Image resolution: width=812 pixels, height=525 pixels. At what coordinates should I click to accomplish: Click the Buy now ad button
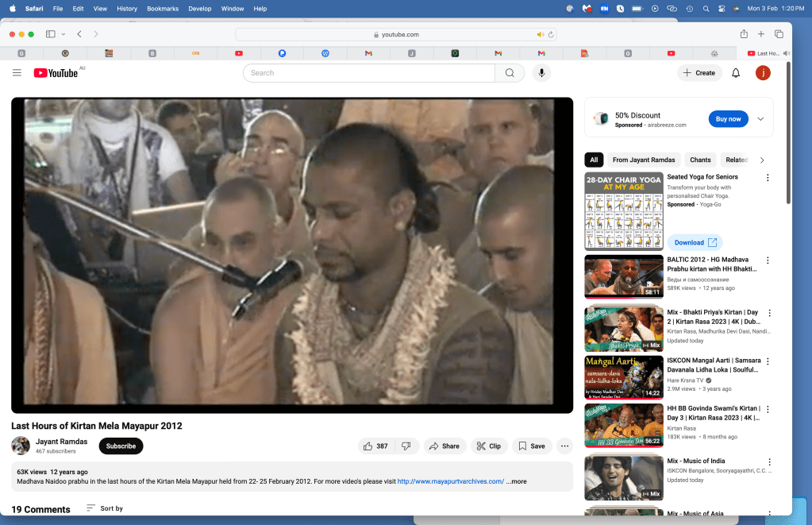[x=728, y=119]
